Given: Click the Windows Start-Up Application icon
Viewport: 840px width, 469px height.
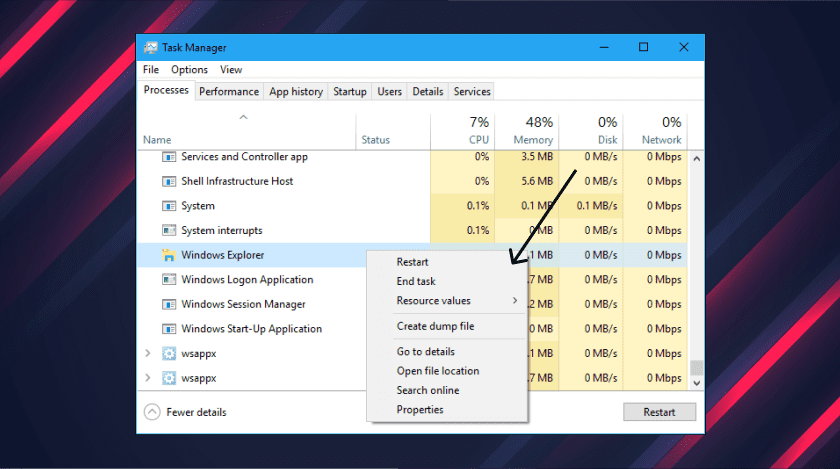Looking at the screenshot, I should (x=169, y=329).
